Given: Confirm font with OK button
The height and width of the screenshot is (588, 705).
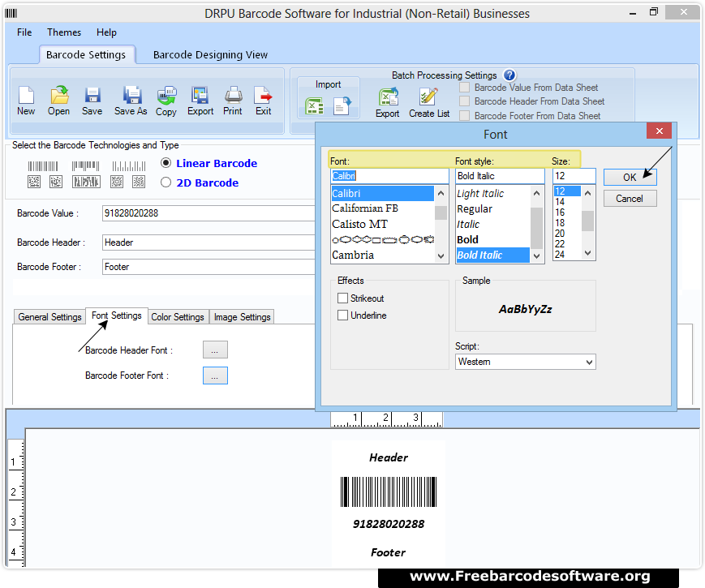Looking at the screenshot, I should pyautogui.click(x=630, y=177).
